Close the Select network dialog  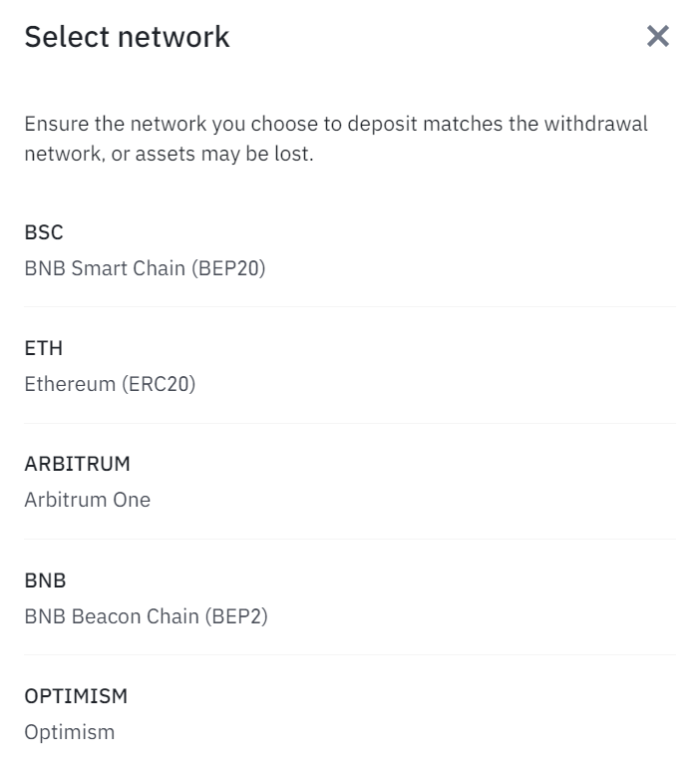[x=658, y=37]
